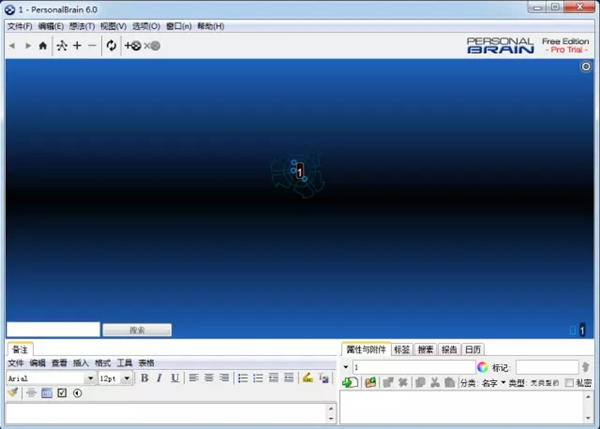Open the 想法(T) menu
Screen dimensions: 600x429
coord(83,26)
